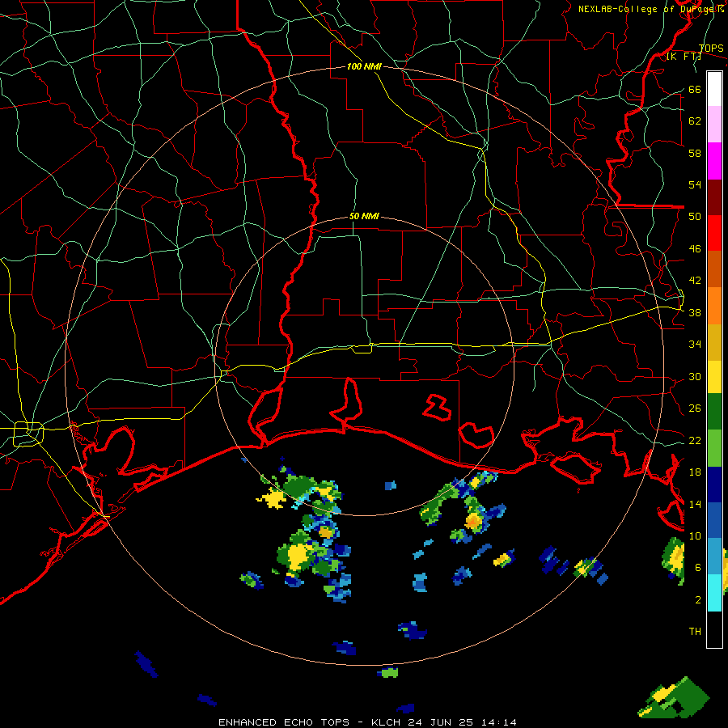Click the 50 NMI range ring label
Image resolution: width=728 pixels, height=728 pixels.
tap(364, 216)
